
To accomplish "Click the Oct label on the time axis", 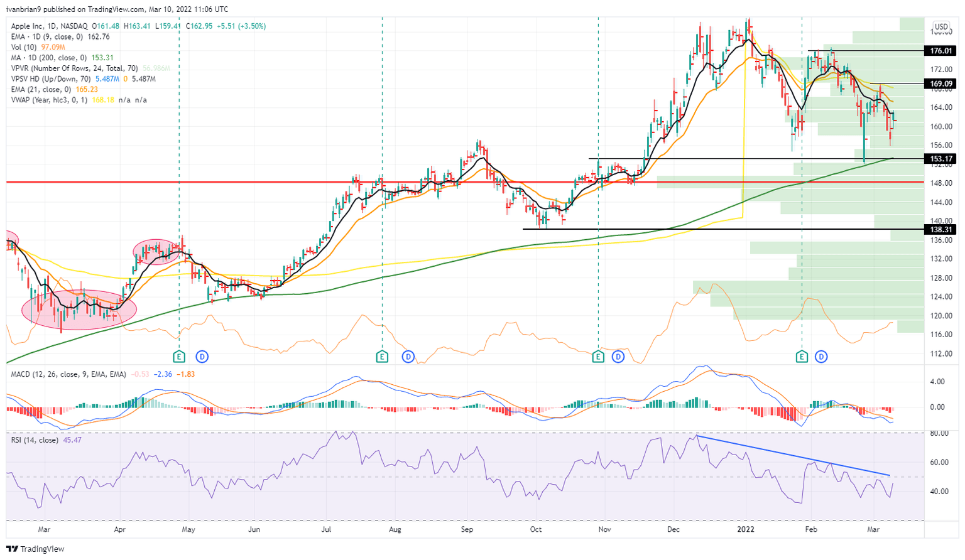I will [535, 529].
